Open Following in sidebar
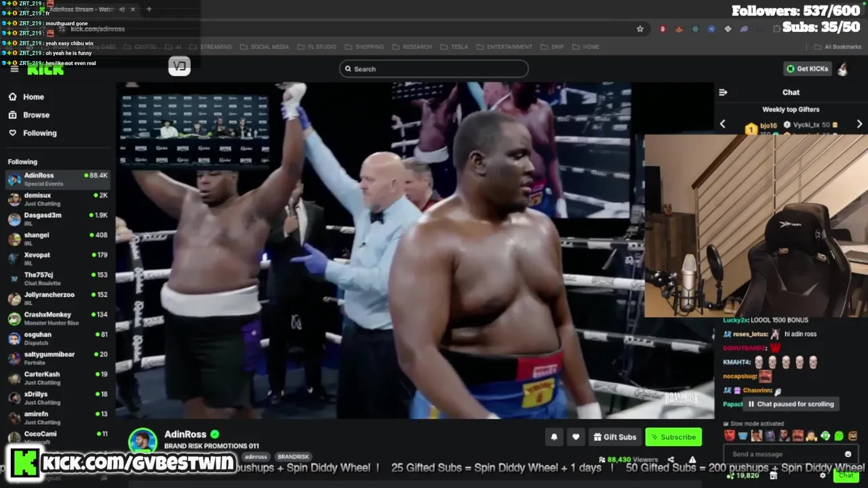 click(x=33, y=133)
